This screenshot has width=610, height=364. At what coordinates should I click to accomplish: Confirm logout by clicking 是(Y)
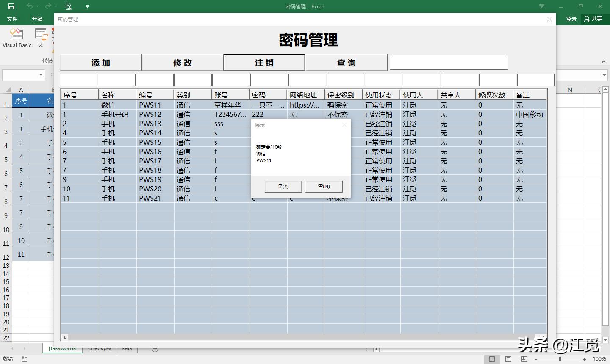[283, 186]
